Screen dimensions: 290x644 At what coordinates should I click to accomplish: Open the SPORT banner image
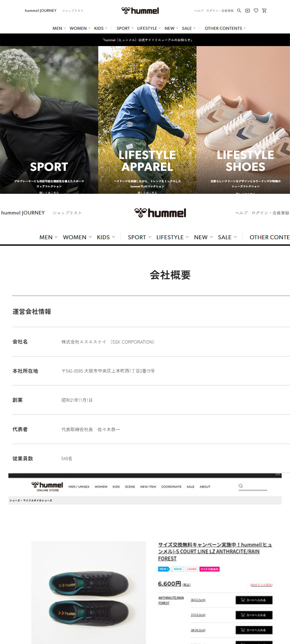tap(49, 120)
